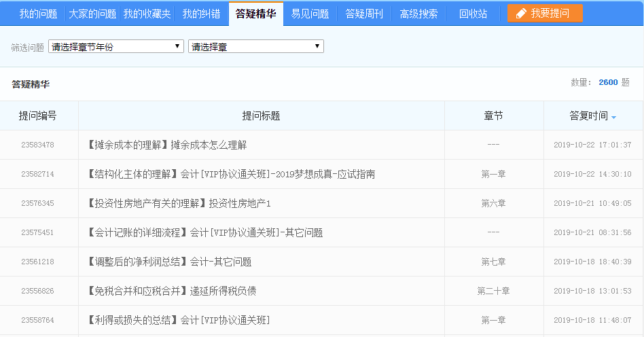Click reply time 2019-10-21 08:31:56
The image size is (644, 337).
[x=592, y=232]
